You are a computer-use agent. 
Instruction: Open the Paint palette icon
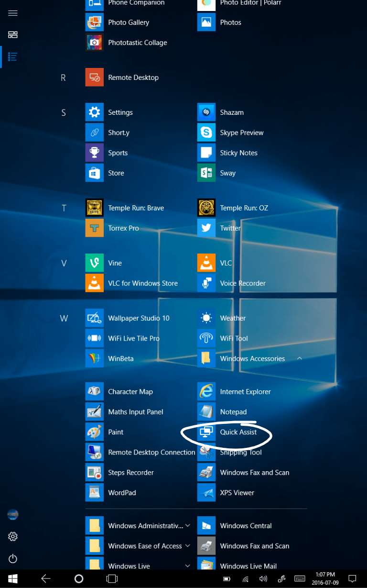coord(95,432)
